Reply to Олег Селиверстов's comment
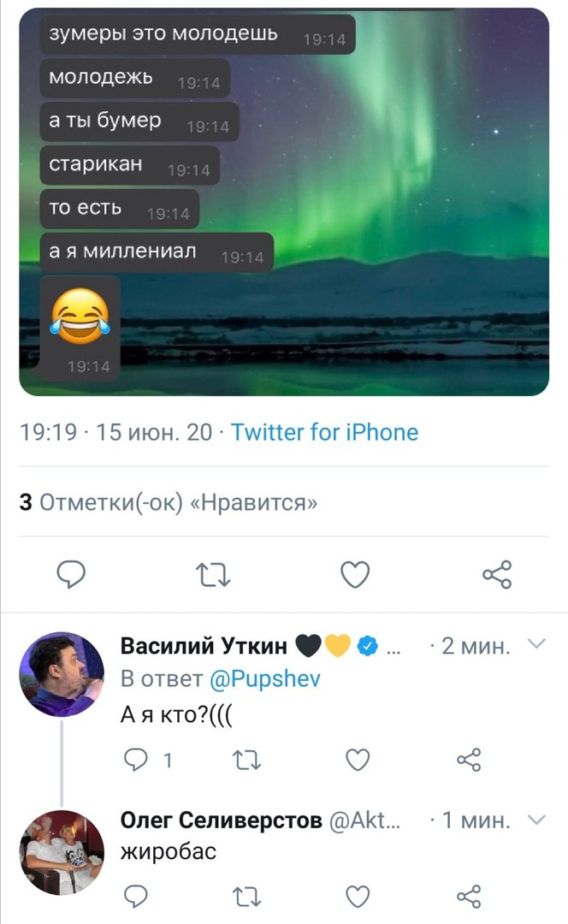The image size is (568, 924). click(137, 896)
